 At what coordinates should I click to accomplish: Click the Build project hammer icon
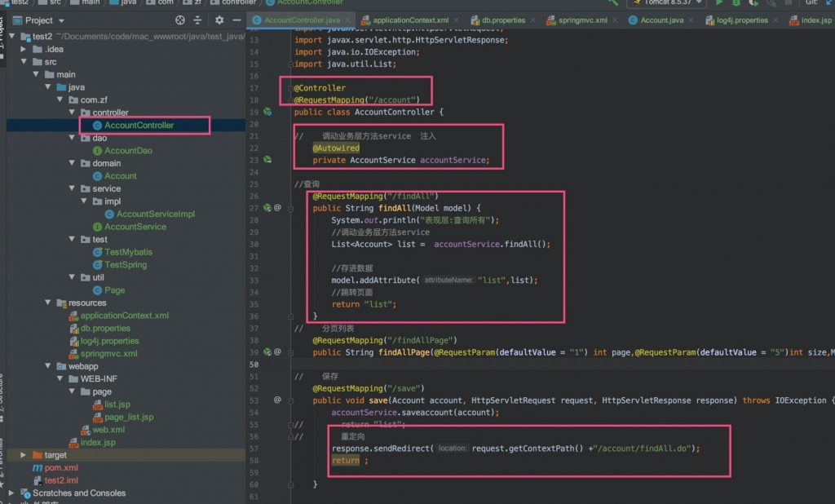pyautogui.click(x=615, y=3)
